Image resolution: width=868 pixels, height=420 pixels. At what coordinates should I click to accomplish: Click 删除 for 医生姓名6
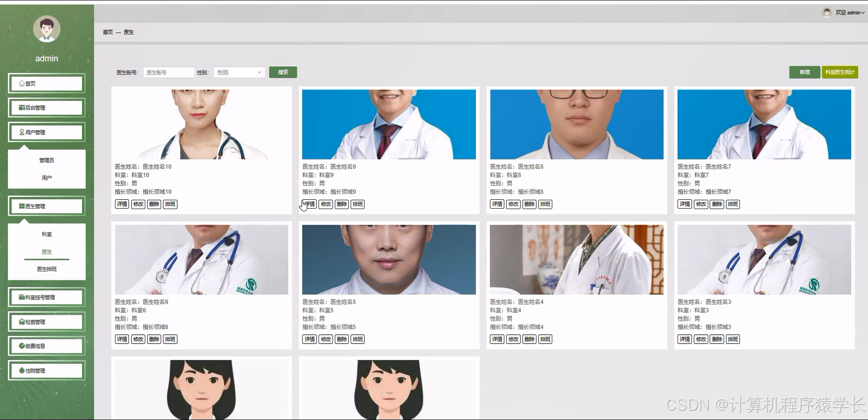point(154,339)
